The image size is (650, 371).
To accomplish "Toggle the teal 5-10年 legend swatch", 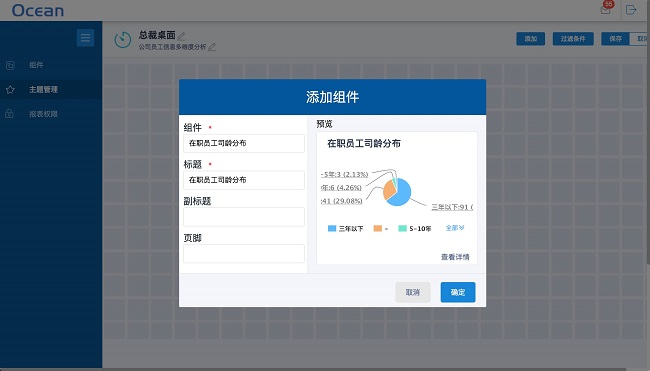I will point(402,228).
